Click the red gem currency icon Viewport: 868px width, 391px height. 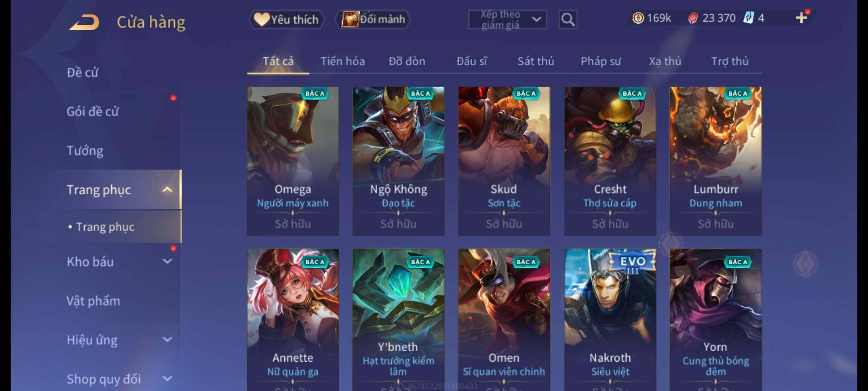pos(693,18)
